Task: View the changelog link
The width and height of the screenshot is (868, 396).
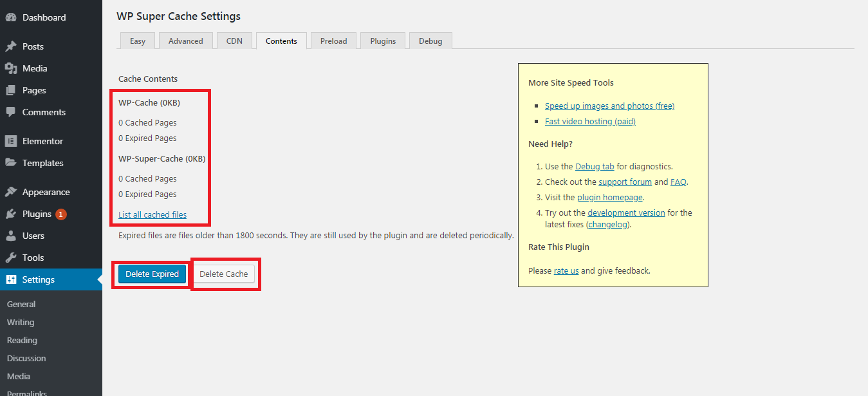Action: 609,225
